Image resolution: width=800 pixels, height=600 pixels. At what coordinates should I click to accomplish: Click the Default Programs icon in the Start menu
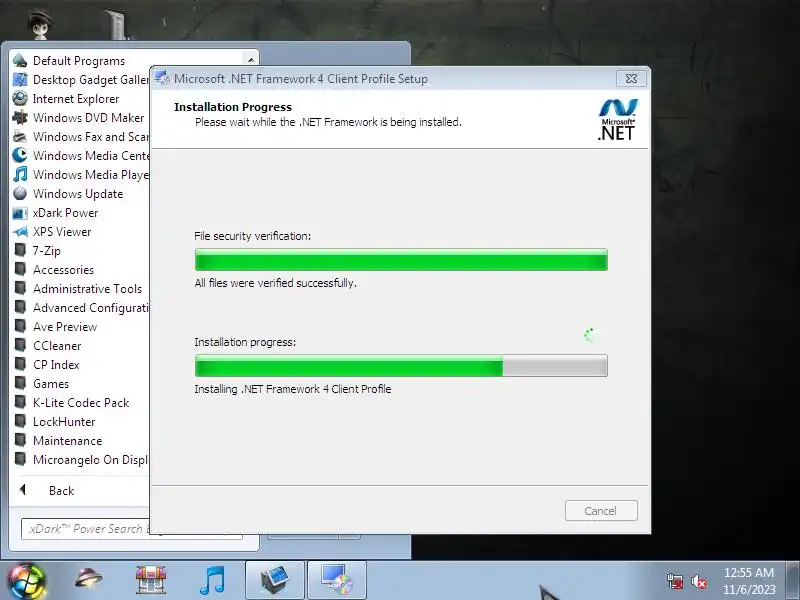(x=20, y=61)
